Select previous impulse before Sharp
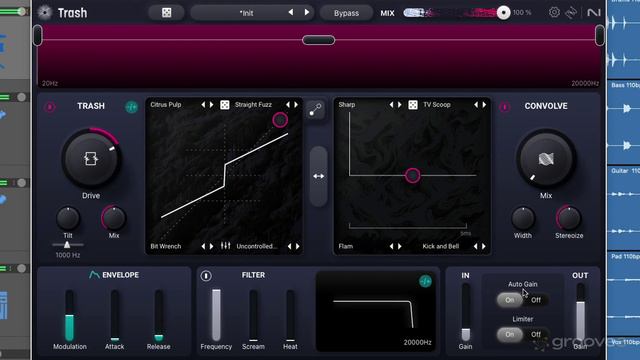The image size is (640, 360). [x=391, y=104]
